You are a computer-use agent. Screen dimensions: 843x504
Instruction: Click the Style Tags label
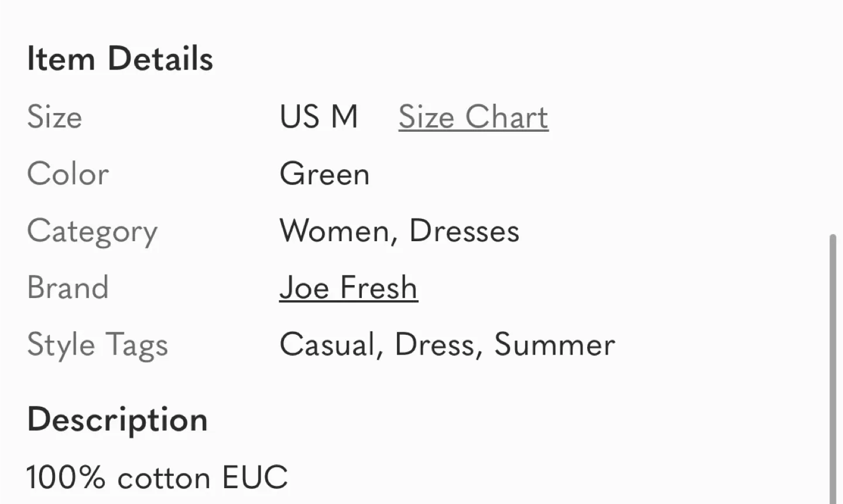pos(97,345)
